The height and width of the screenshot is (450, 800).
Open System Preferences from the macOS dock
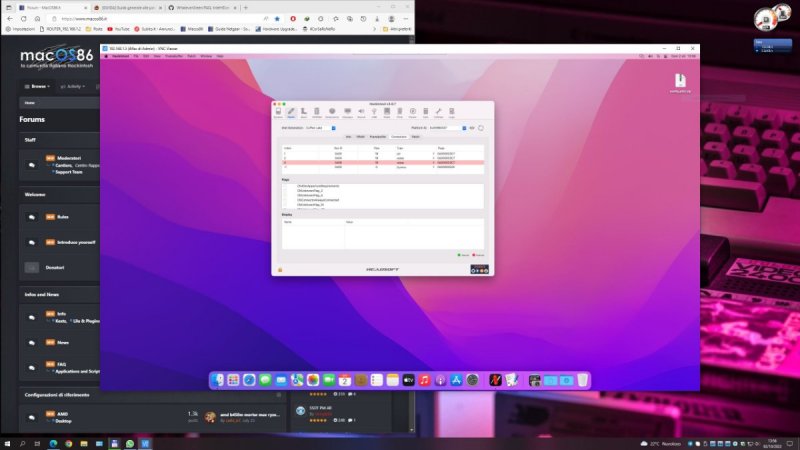tap(472, 380)
